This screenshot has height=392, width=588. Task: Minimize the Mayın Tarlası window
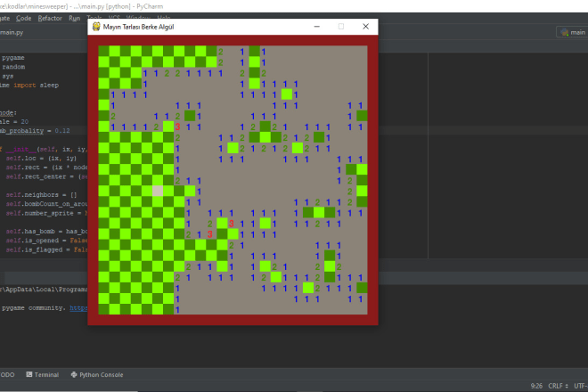pyautogui.click(x=315, y=27)
